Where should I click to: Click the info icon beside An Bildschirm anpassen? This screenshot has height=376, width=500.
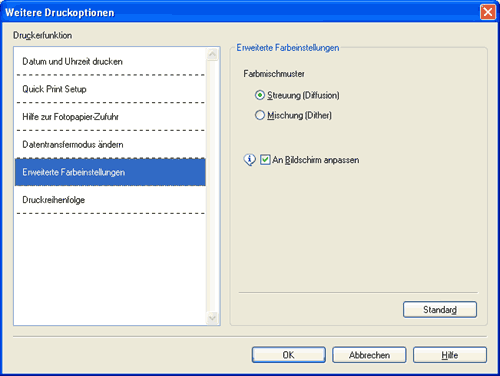250,160
